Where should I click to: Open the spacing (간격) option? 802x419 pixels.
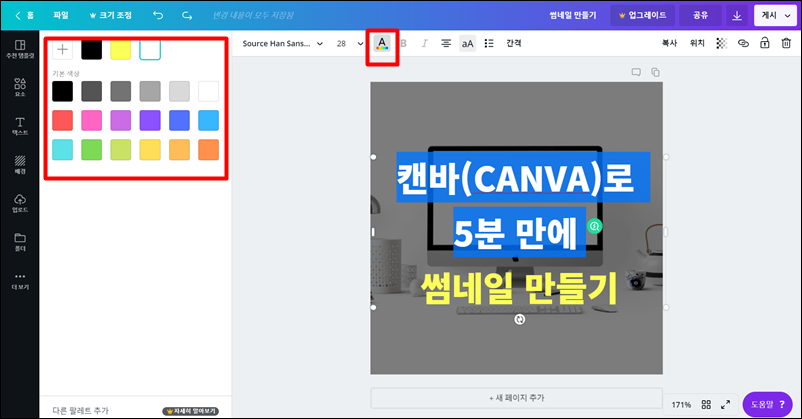coord(514,43)
